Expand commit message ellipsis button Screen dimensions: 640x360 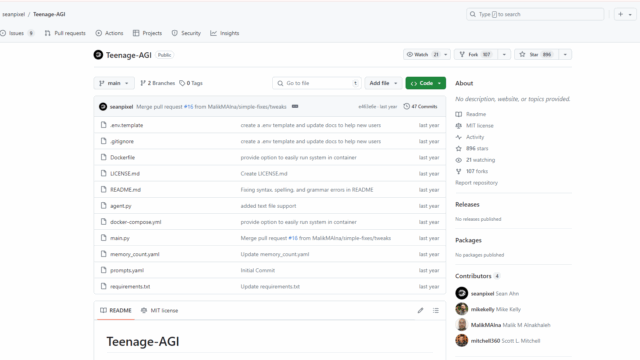[x=295, y=107]
